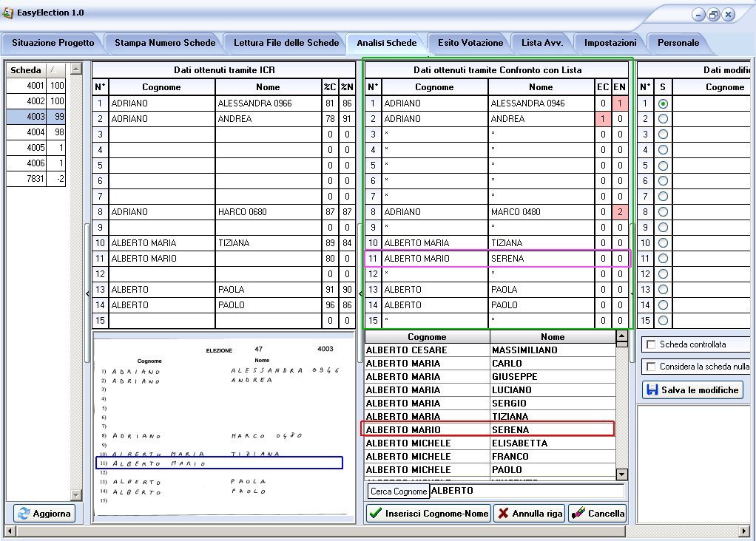This screenshot has width=756, height=541.
Task: Open the Lista Avv. tab
Action: coord(542,43)
